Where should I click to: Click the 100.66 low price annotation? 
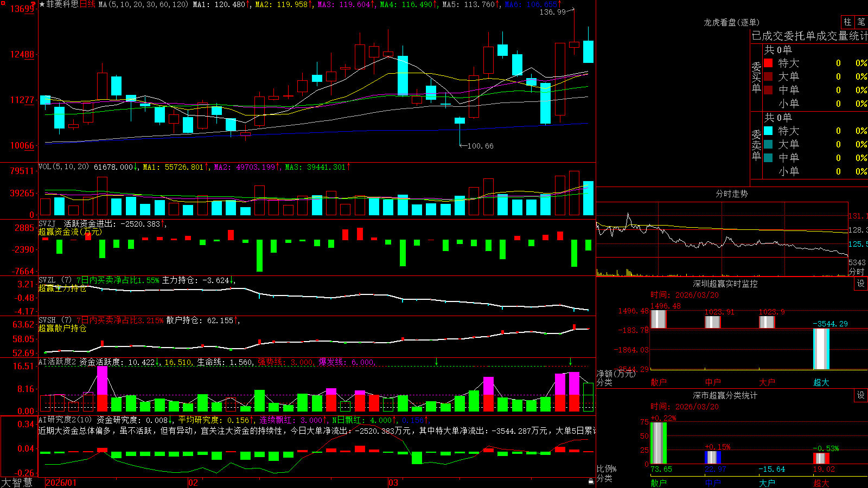pyautogui.click(x=481, y=146)
